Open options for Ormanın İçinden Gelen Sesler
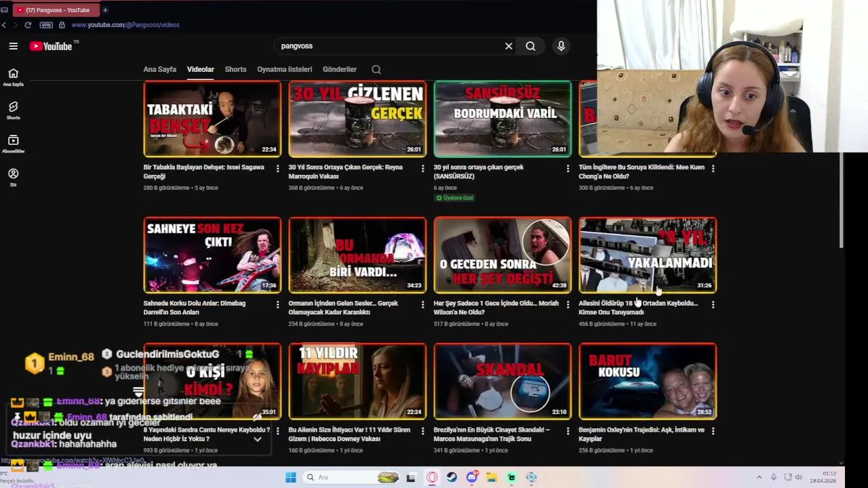The height and width of the screenshot is (488, 868). (x=422, y=304)
